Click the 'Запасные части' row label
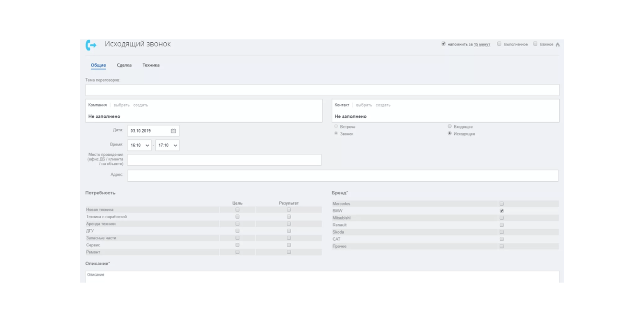Viewport: 644px width, 322px height. 101,238
